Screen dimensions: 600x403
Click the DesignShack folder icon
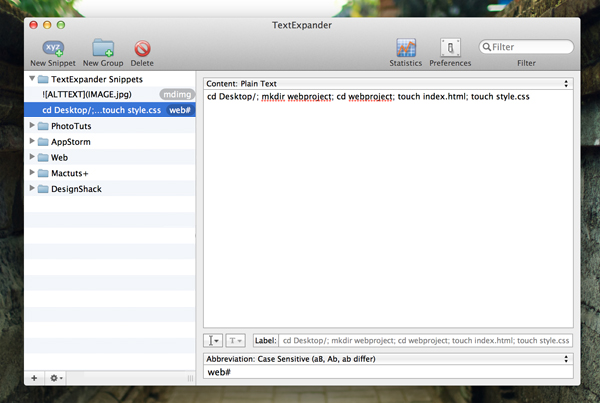(x=43, y=189)
